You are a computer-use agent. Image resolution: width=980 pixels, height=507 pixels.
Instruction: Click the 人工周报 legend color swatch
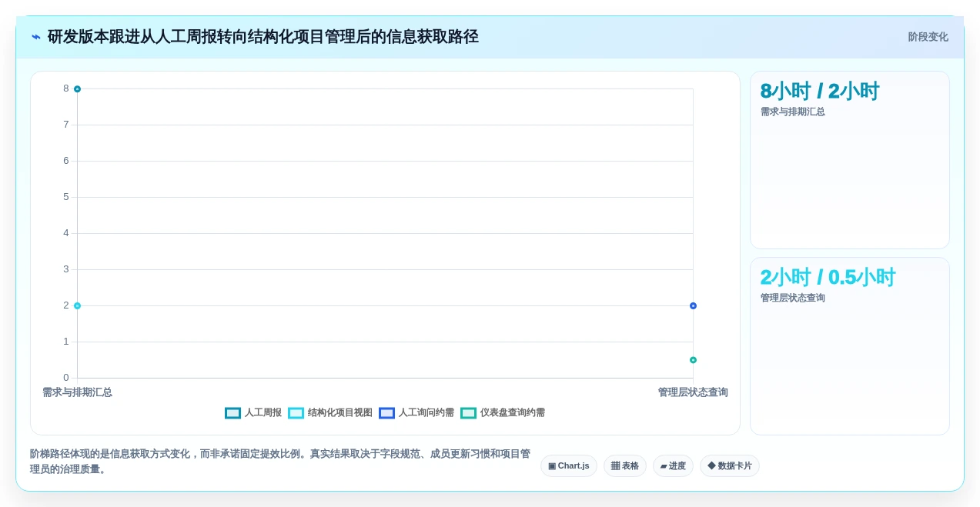tap(233, 413)
